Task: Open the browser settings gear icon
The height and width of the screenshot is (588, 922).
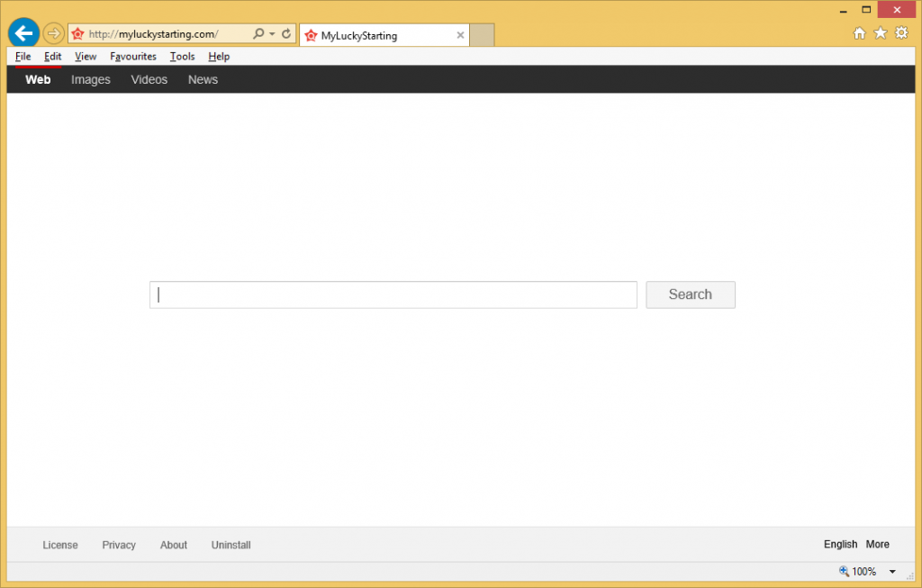Action: tap(900, 33)
